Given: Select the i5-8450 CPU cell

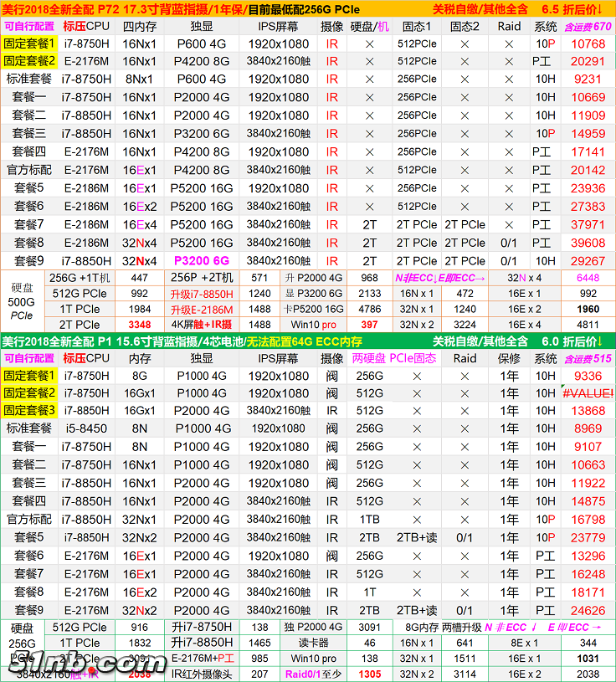Looking at the screenshot, I should [x=85, y=428].
